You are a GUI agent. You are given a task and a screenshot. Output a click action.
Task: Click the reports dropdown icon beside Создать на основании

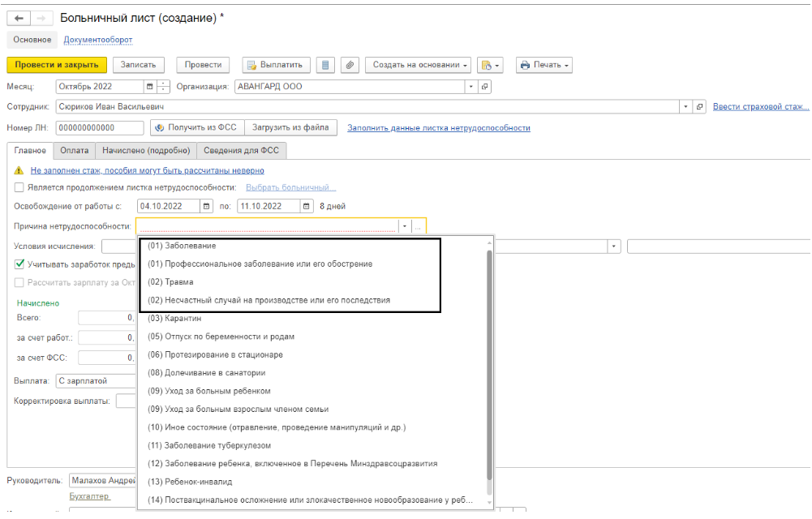pyautogui.click(x=491, y=65)
